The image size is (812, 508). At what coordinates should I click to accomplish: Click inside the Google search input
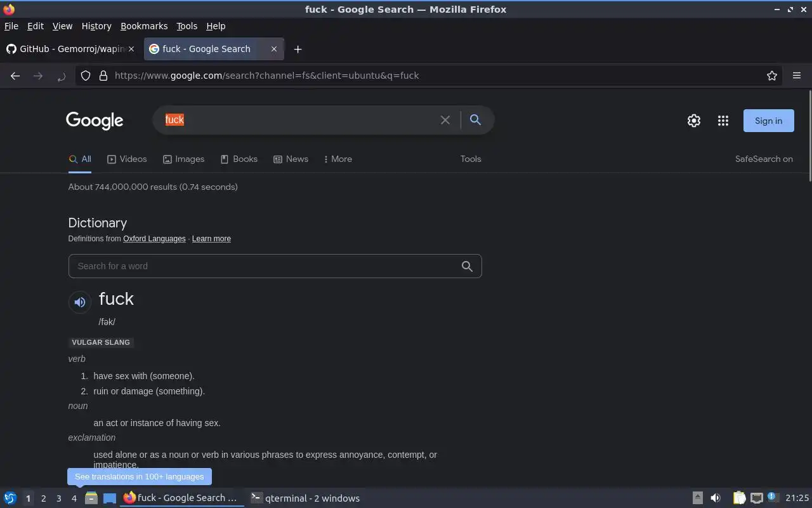click(x=298, y=120)
